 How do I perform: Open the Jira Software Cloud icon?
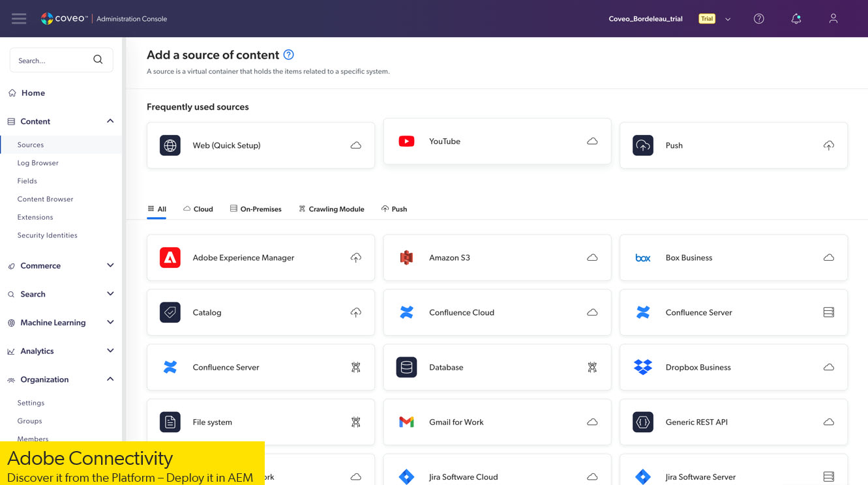tap(406, 477)
